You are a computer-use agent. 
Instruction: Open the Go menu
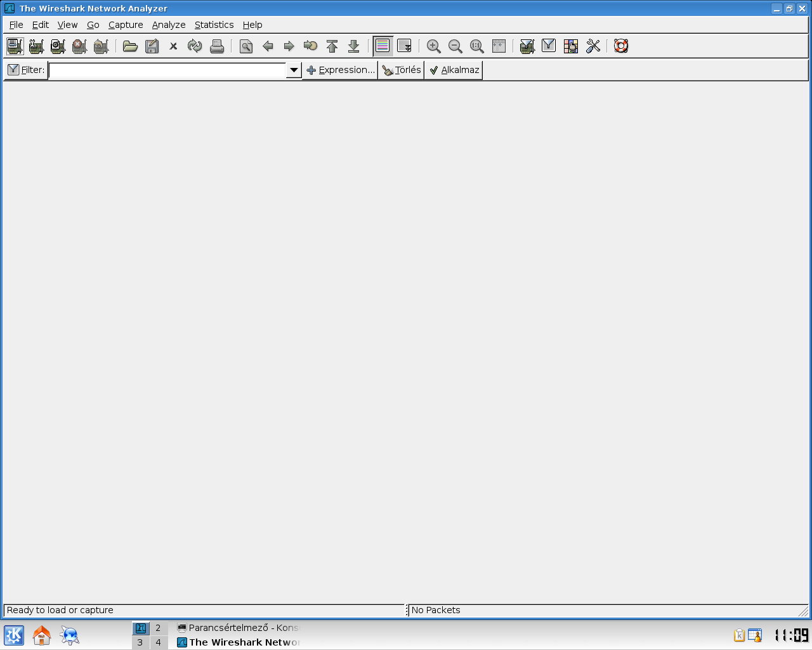click(x=93, y=25)
